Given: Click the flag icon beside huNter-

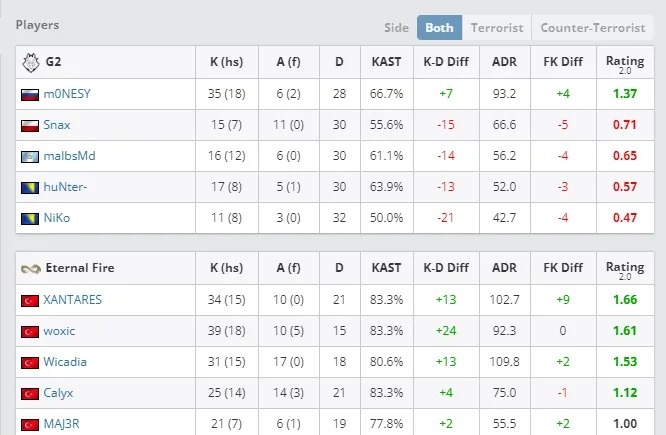Looking at the screenshot, I should [30, 188].
